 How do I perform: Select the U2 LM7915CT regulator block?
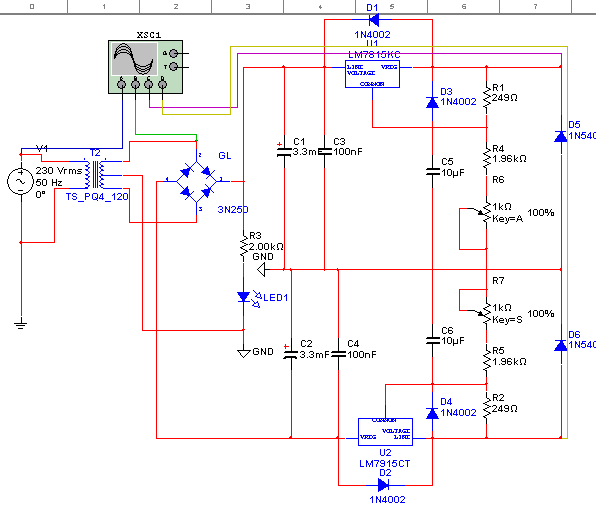(x=385, y=432)
